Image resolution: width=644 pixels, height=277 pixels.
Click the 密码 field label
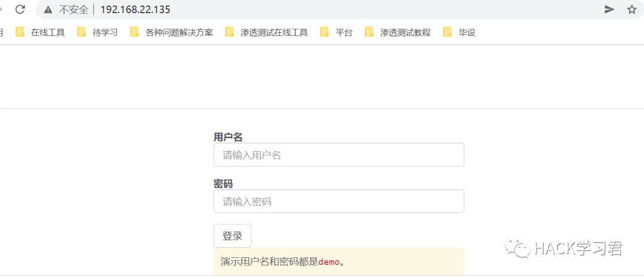point(223,184)
